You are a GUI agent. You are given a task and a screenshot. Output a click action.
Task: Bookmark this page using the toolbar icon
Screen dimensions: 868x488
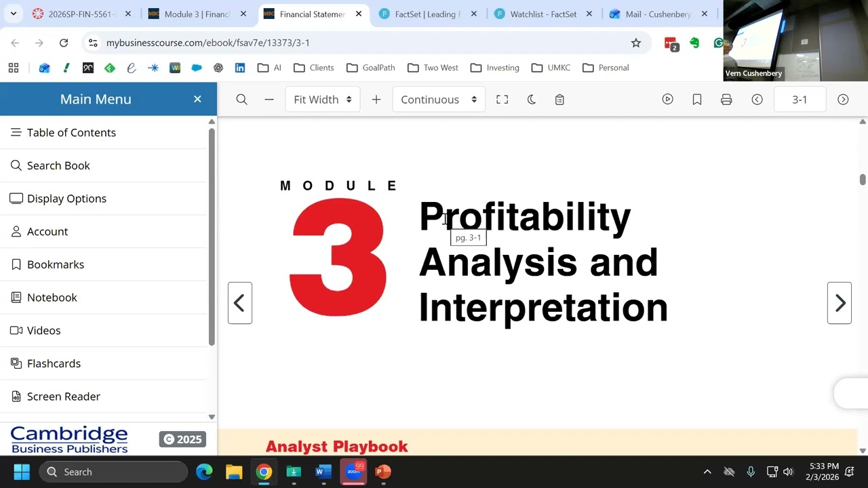[x=697, y=100]
